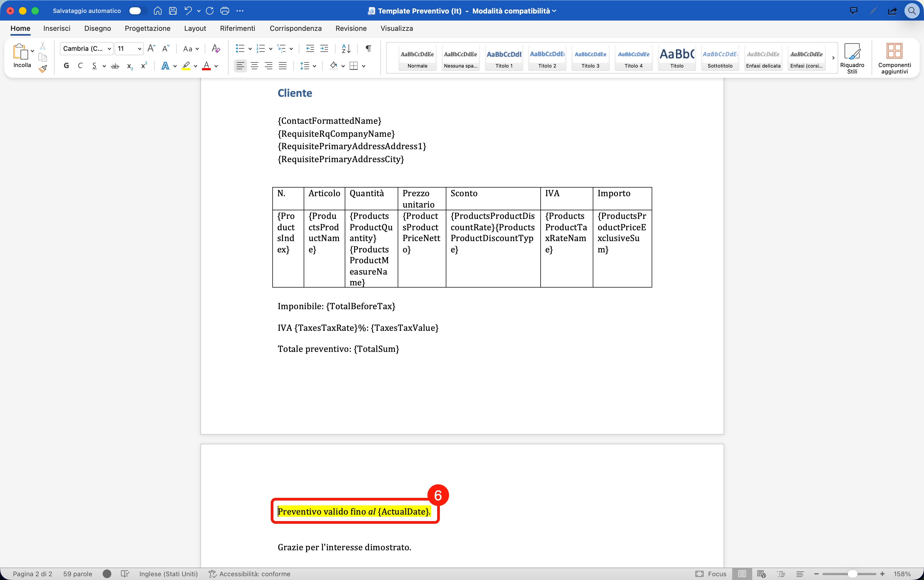
Task: Expand the numbered list options arrow
Action: pyautogui.click(x=271, y=49)
